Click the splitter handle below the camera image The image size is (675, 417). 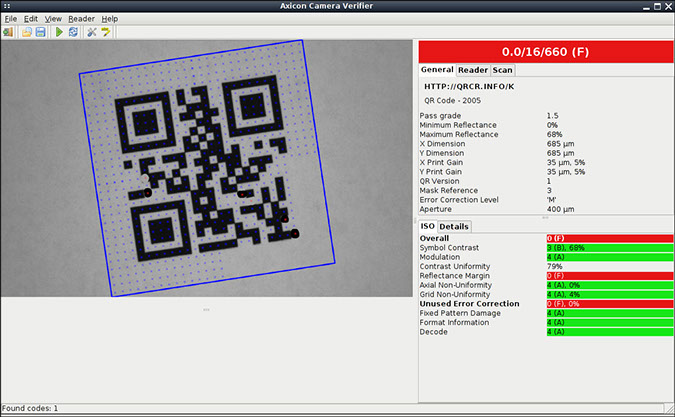206,309
